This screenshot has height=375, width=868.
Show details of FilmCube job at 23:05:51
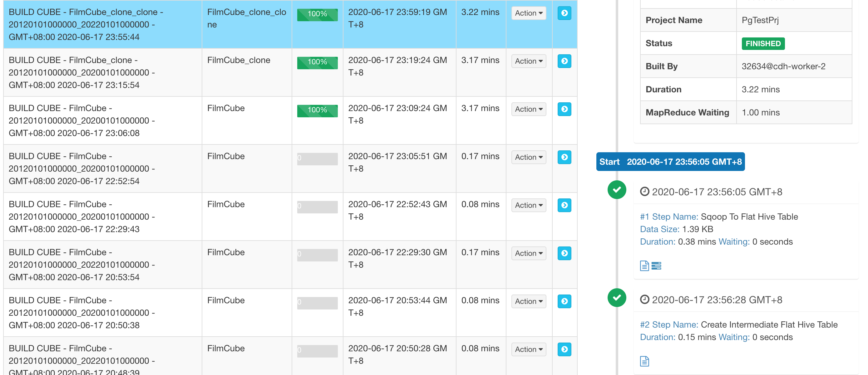(564, 157)
